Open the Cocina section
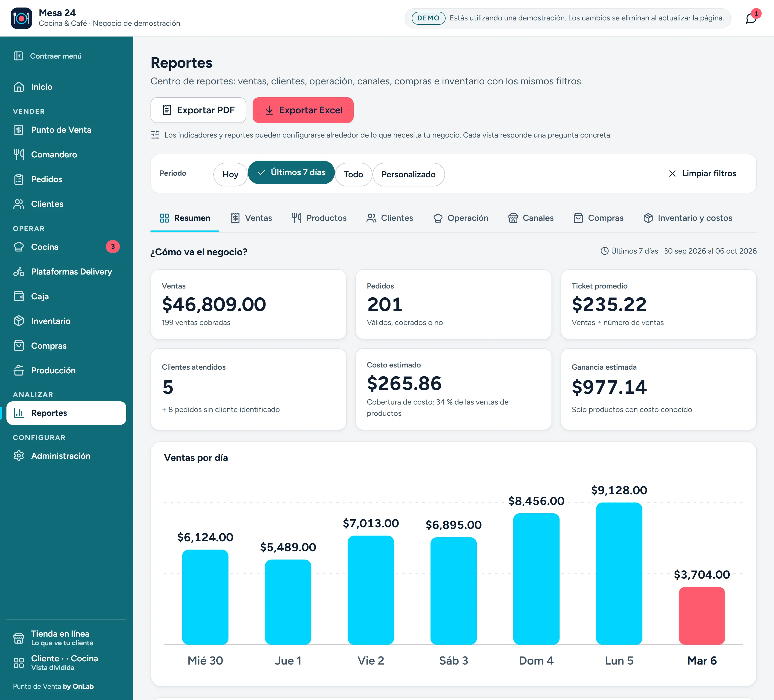Image resolution: width=774 pixels, height=700 pixels. tap(66, 247)
